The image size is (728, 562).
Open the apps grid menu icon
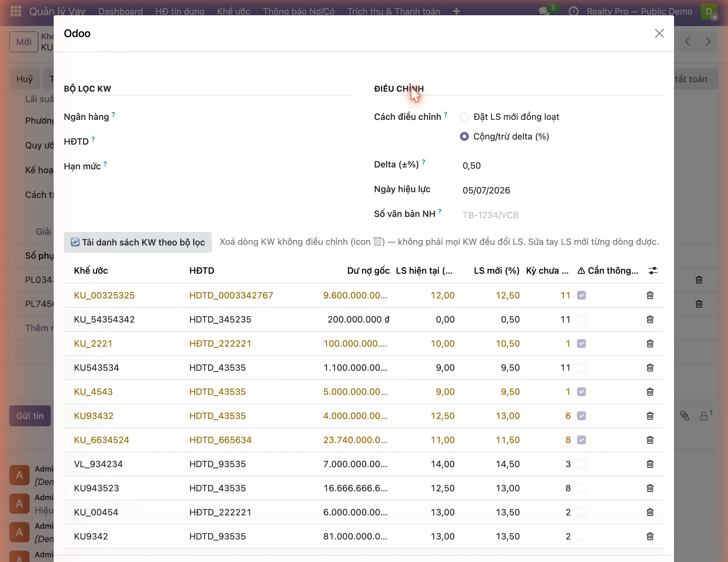coord(16,11)
